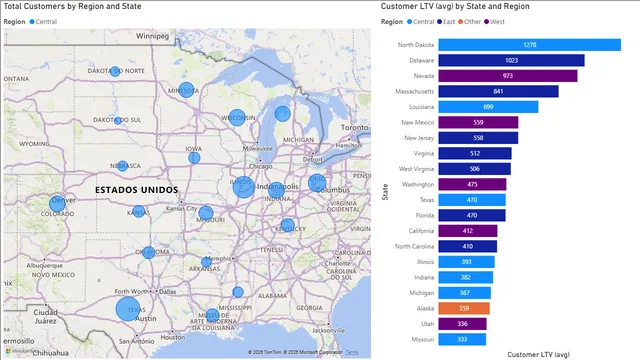Click the Florida bar in the LTV chart
This screenshot has height=360, width=640.
point(472,216)
